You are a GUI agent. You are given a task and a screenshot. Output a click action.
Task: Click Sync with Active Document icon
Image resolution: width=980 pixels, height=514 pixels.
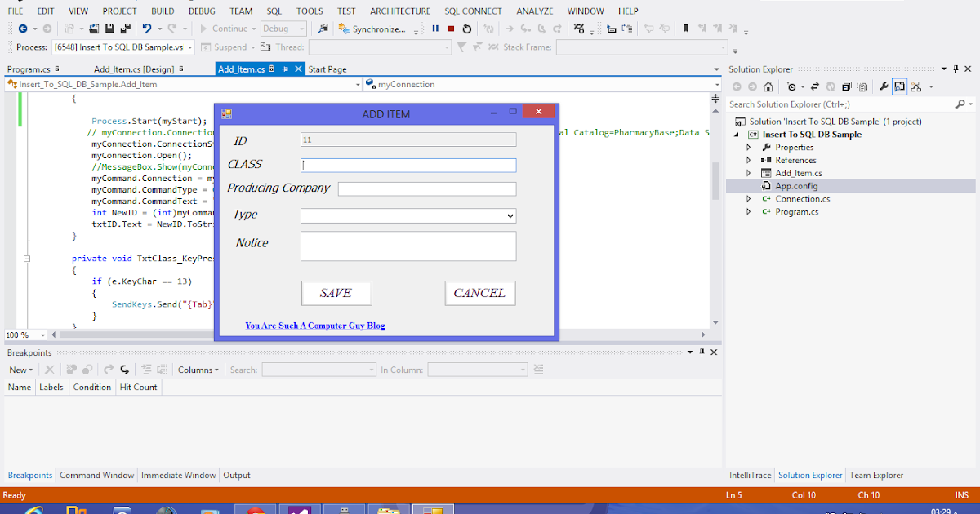(x=815, y=86)
